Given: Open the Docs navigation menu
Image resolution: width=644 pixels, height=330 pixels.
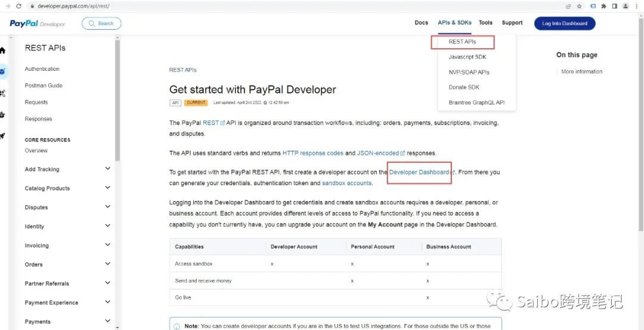Looking at the screenshot, I should click(421, 23).
